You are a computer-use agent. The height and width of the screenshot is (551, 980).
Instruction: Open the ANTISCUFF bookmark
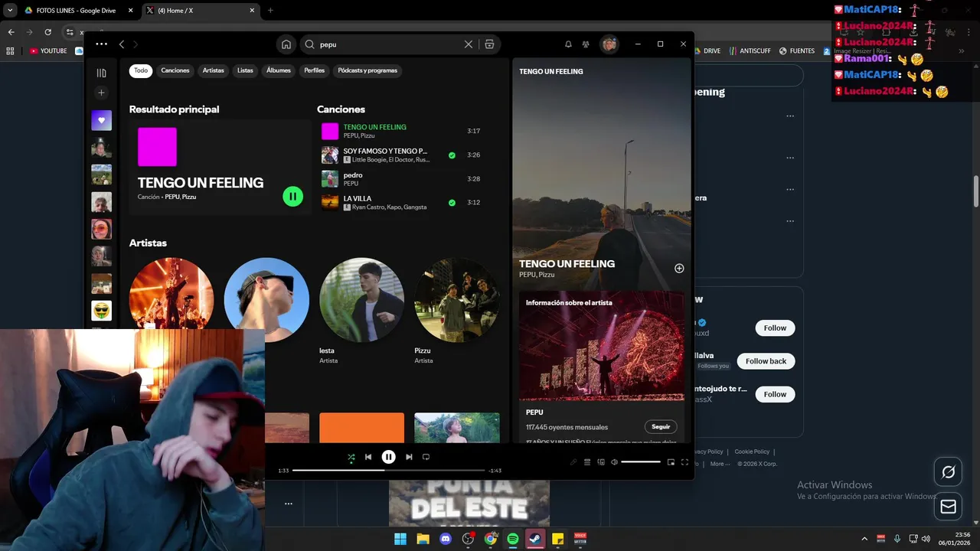coord(750,51)
